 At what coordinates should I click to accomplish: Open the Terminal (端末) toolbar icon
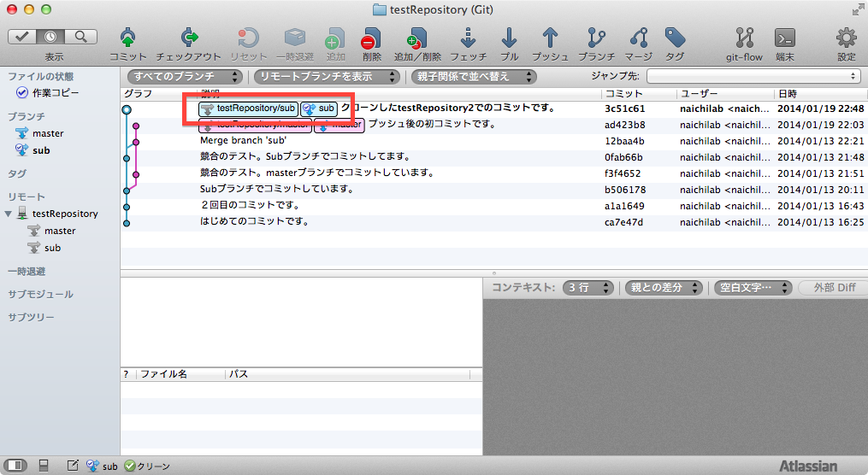coord(785,38)
